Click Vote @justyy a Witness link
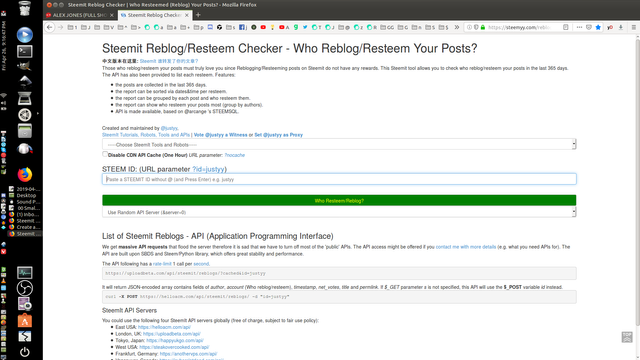640x360 pixels. [220, 135]
